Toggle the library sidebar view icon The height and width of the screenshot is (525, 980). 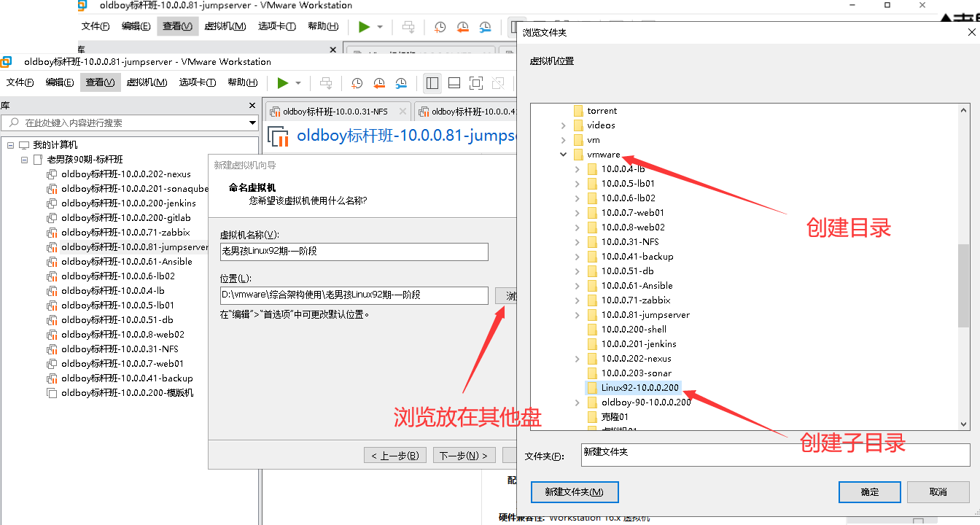[432, 83]
